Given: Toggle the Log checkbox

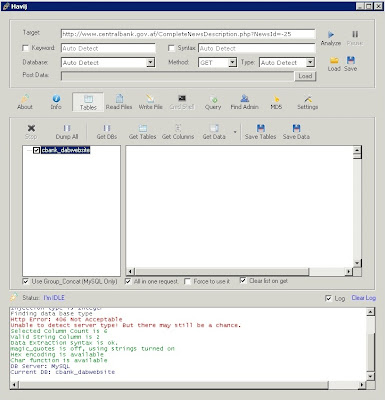Looking at the screenshot, I should coord(328,298).
